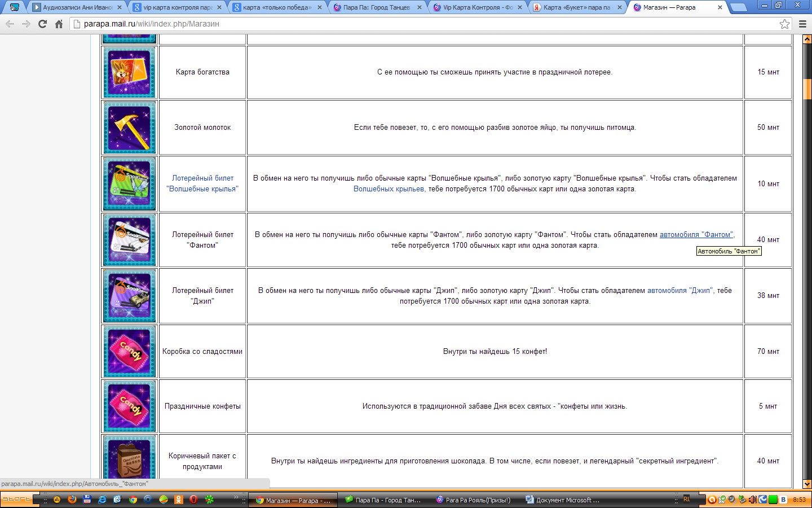This screenshot has height=508, width=812.
Task: Click the 15 мнт price cell
Action: [768, 72]
